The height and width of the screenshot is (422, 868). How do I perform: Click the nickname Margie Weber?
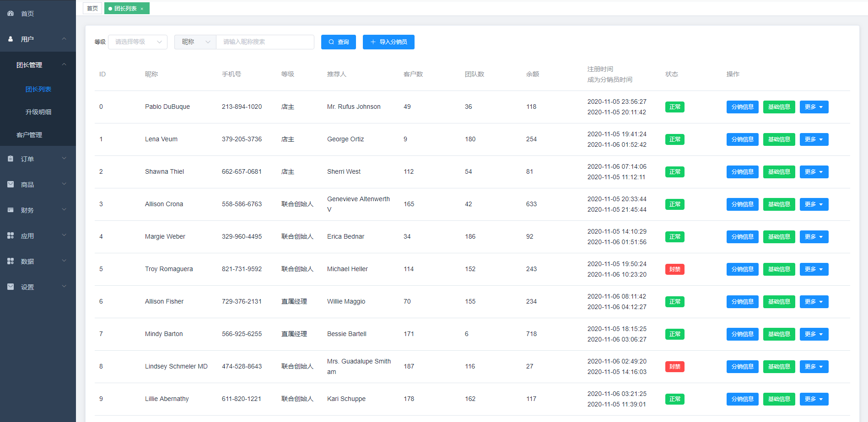(165, 236)
